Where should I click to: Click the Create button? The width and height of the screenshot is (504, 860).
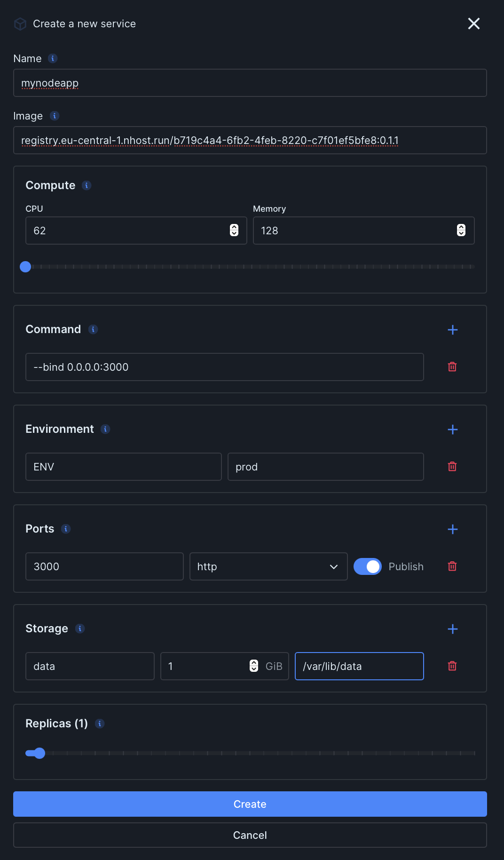coord(250,804)
